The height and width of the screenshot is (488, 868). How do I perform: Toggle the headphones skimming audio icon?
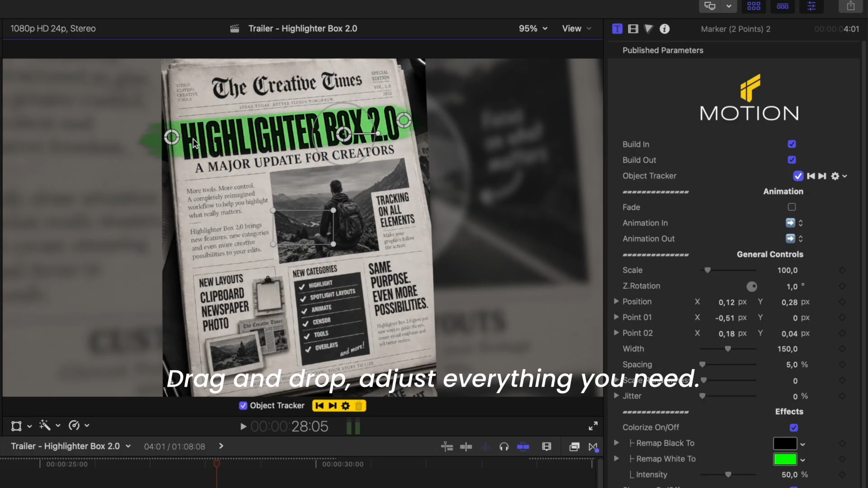[504, 447]
